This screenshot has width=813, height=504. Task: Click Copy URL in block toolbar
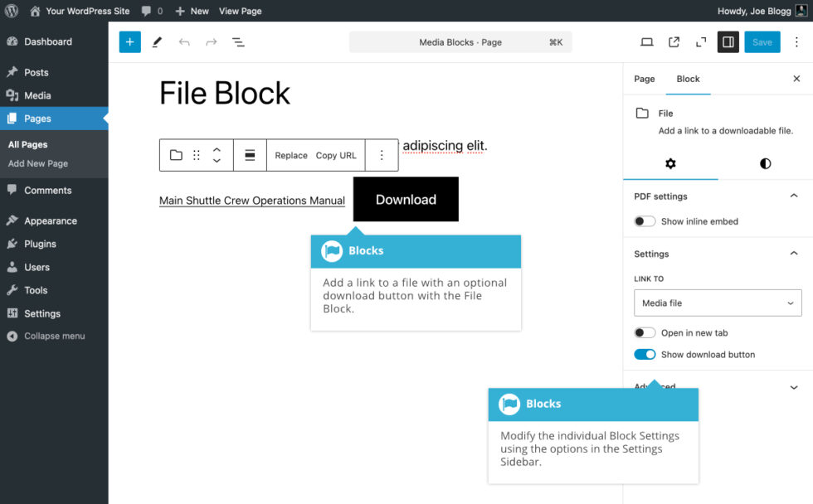click(336, 155)
